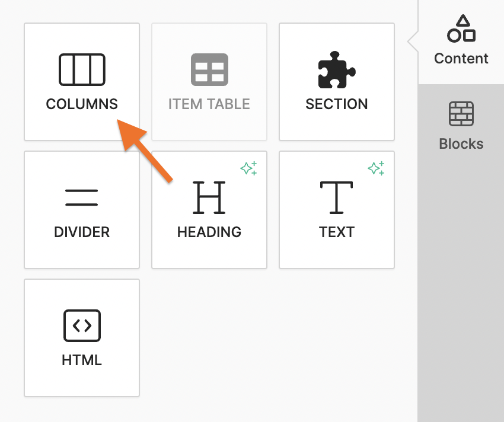The image size is (504, 422).
Task: Switch to the Content tab
Action: [461, 58]
